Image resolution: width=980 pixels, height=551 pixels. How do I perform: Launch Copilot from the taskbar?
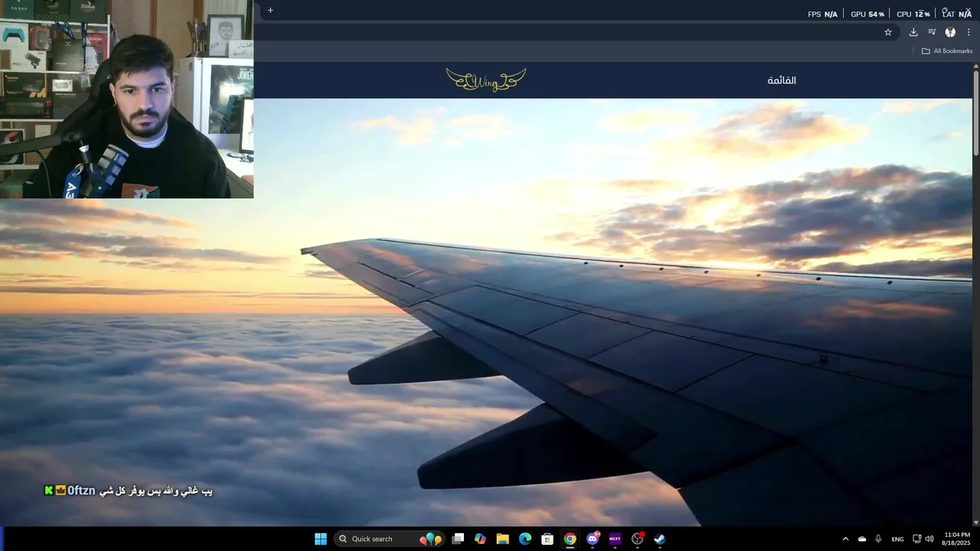pyautogui.click(x=480, y=539)
